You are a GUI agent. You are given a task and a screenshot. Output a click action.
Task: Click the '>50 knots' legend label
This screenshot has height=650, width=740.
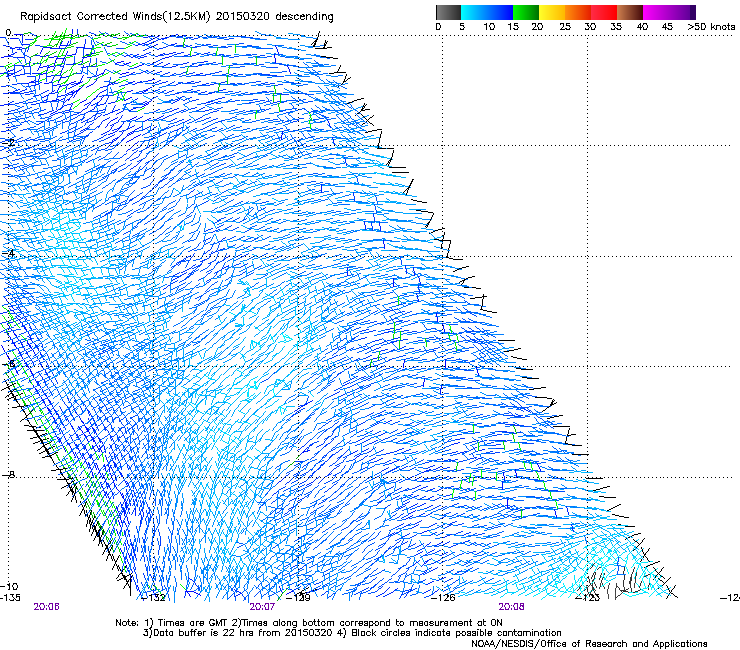tap(711, 27)
